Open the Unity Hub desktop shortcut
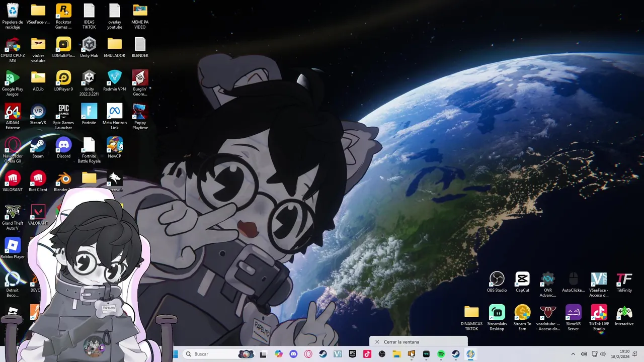The image size is (644, 362). 89,47
